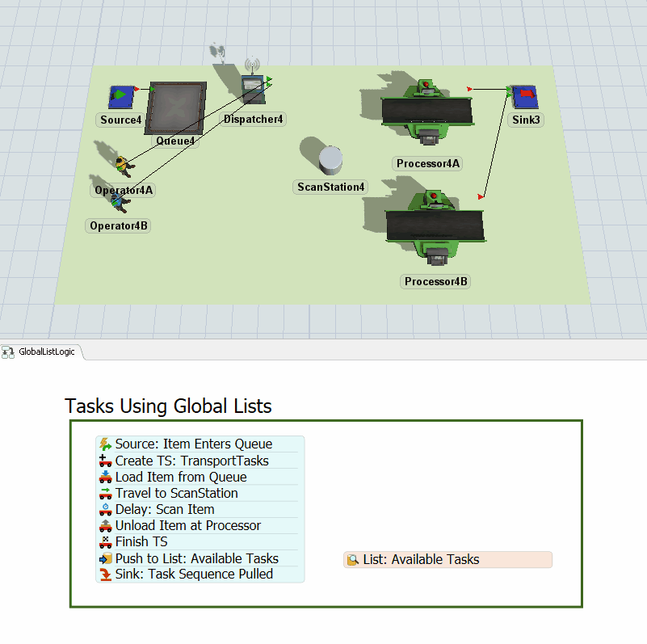Viewport: 647px width, 644px height.
Task: Select Sink: Task Sequence Pulled activity
Action: point(194,575)
